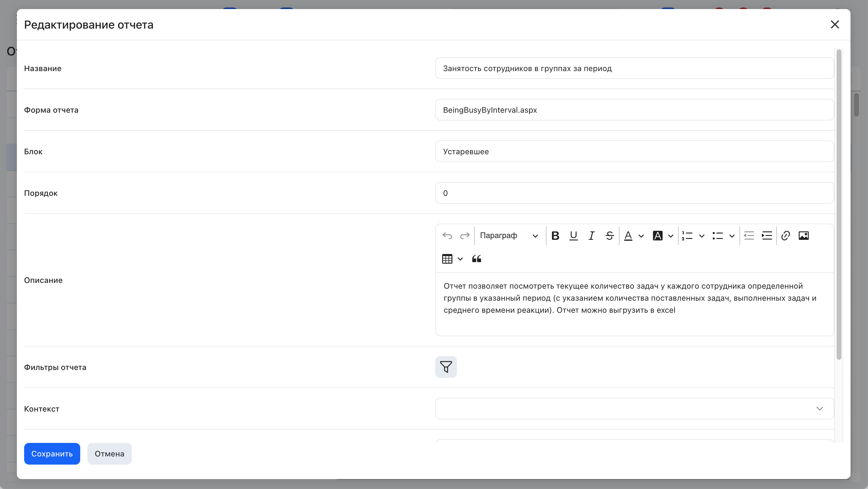Image resolution: width=868 pixels, height=489 pixels.
Task: Open the Параграф style dropdown
Action: (509, 236)
